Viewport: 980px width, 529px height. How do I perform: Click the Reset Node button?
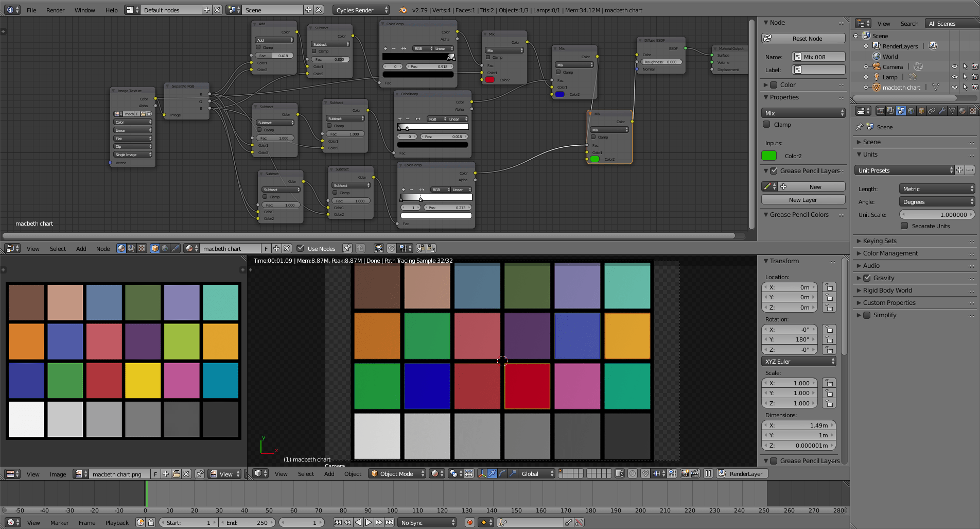pyautogui.click(x=803, y=38)
